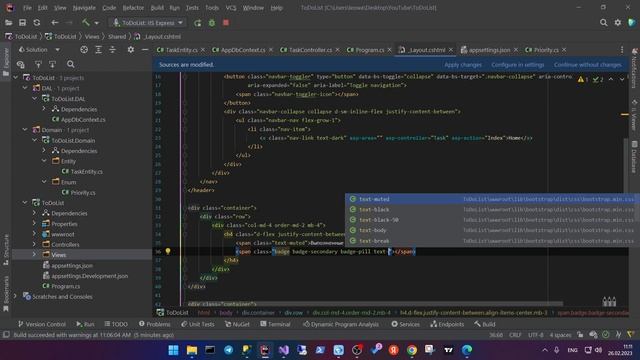Select the Views folder in tree

[x=59, y=255]
